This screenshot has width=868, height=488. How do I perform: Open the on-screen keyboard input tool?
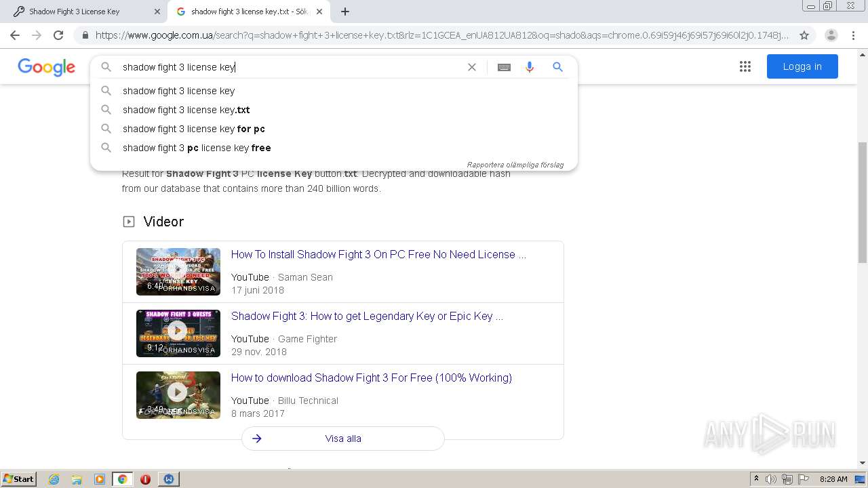(x=504, y=67)
